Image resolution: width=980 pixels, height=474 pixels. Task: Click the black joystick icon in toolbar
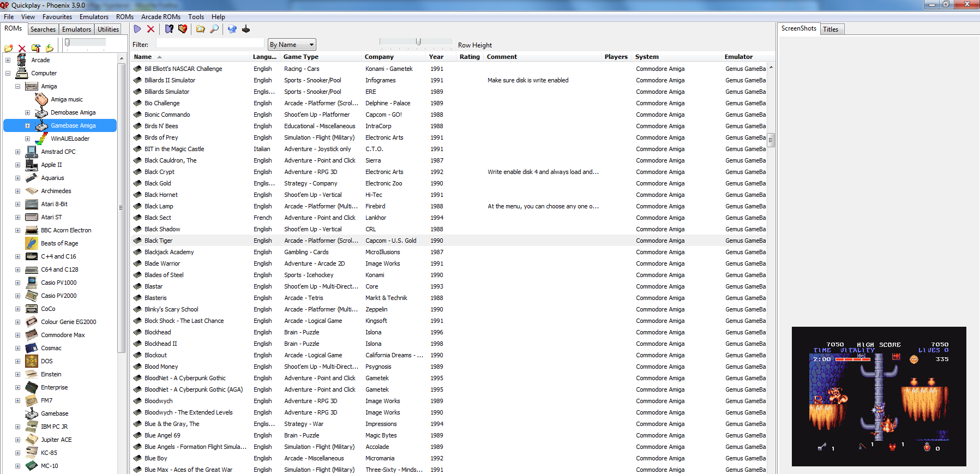coord(246,29)
